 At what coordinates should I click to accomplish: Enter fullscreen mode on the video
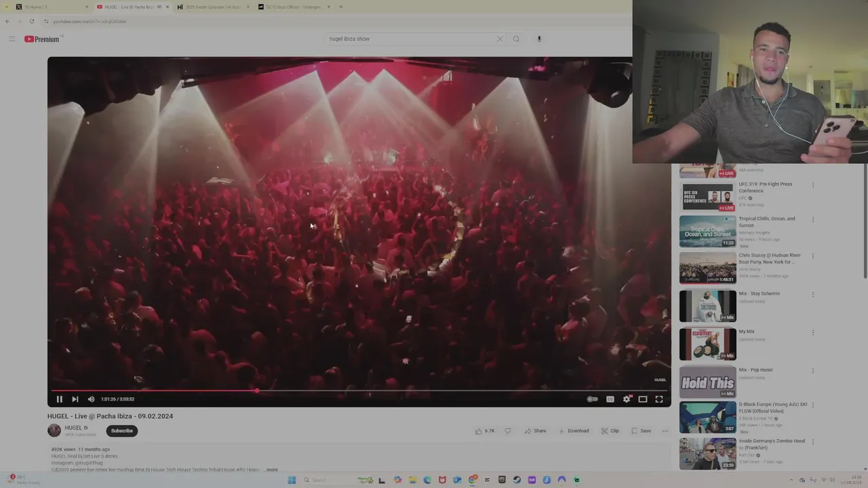(659, 399)
